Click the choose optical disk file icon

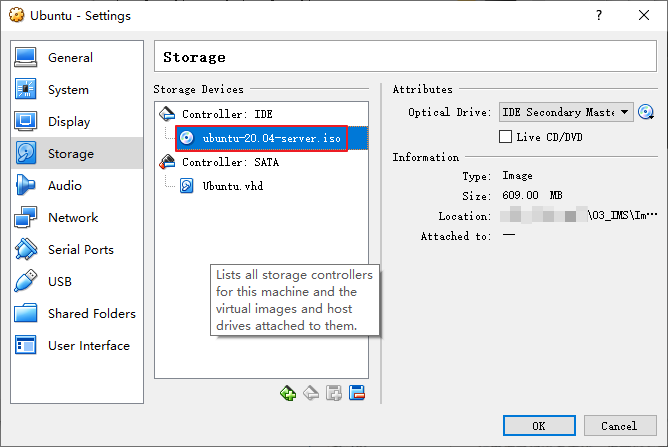[x=646, y=112]
